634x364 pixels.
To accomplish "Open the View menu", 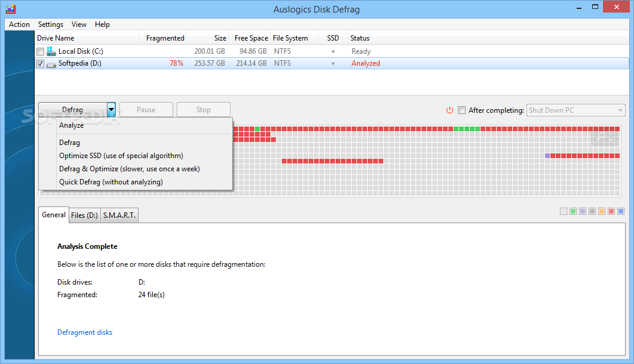I will 79,24.
